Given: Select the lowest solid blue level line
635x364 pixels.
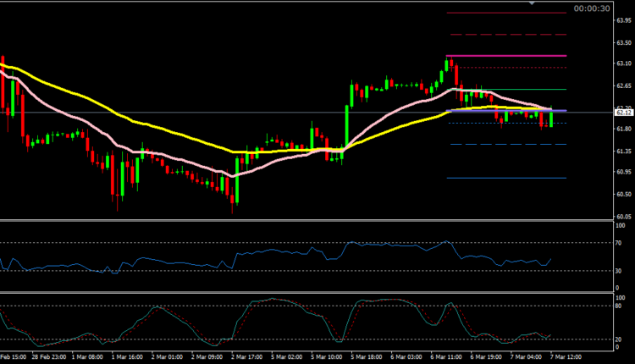Looking at the screenshot, I should tap(506, 178).
